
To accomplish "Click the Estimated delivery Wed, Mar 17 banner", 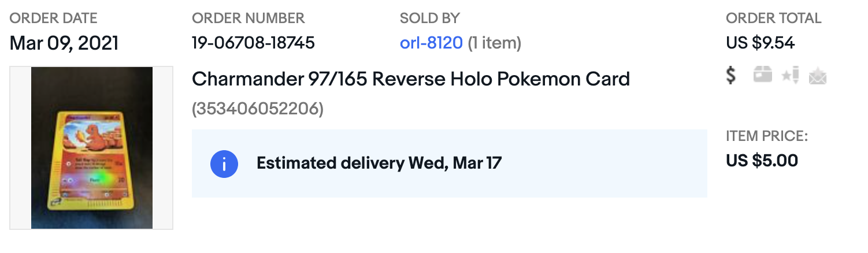I will pos(450,163).
